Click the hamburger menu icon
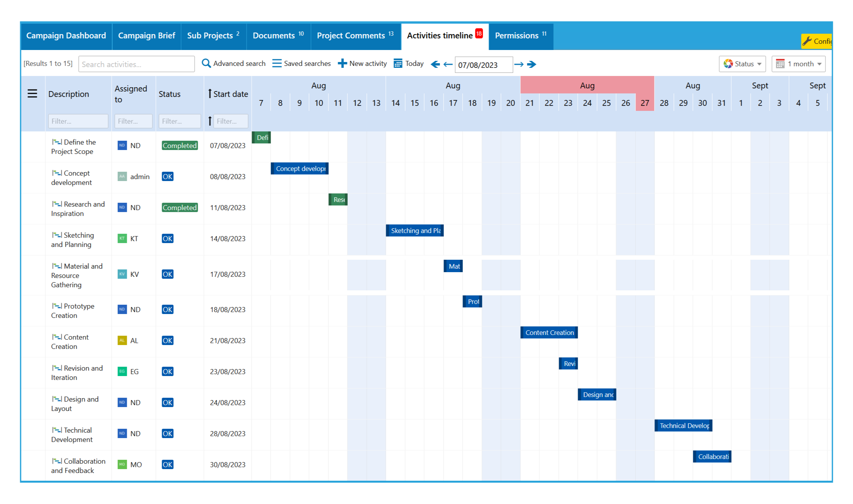Screen dimensions: 853x504 click(x=33, y=93)
